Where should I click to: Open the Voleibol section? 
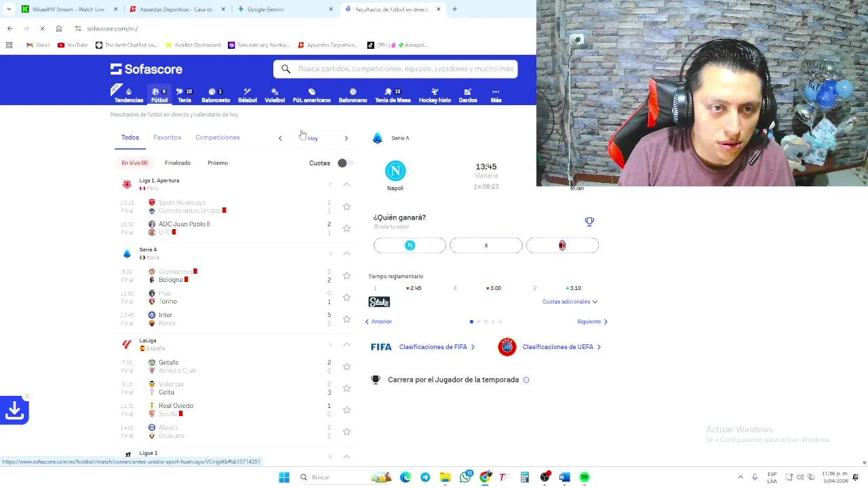(275, 96)
